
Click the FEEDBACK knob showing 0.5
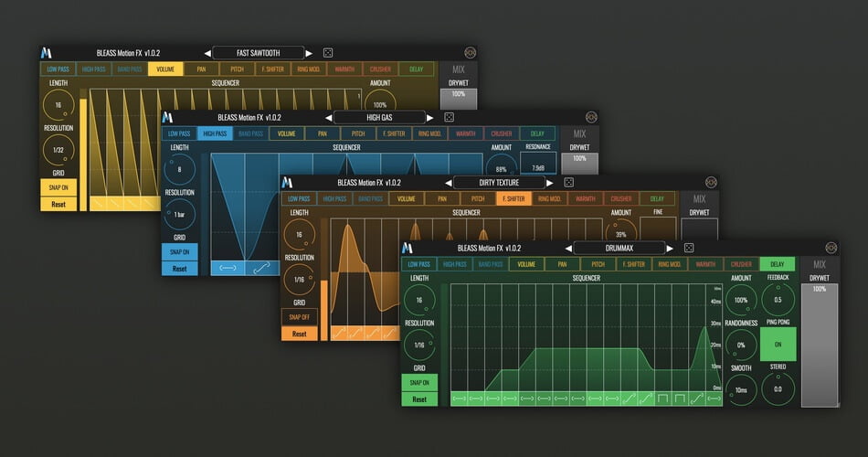coord(778,299)
